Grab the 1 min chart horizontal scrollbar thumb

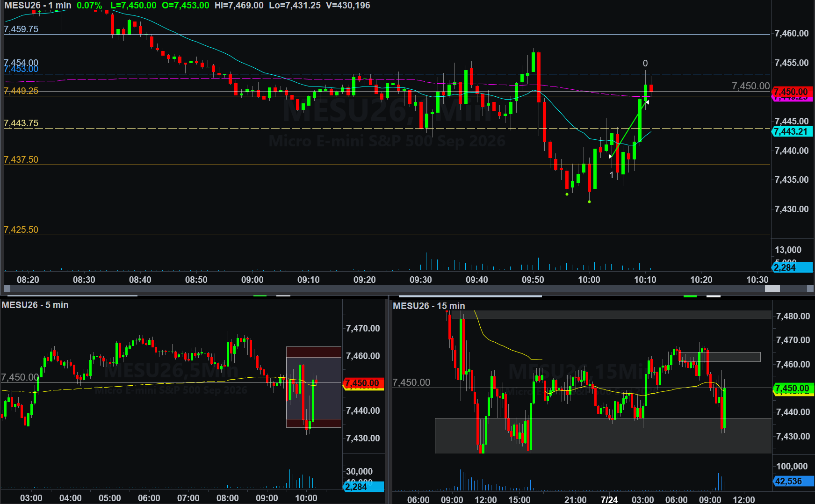pos(772,289)
